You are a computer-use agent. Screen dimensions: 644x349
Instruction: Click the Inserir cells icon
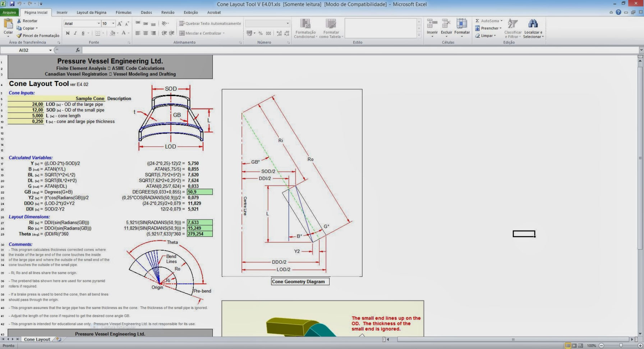[x=432, y=24]
